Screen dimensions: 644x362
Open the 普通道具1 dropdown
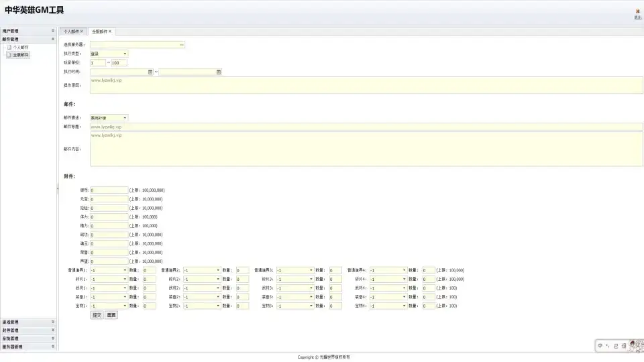click(x=109, y=270)
